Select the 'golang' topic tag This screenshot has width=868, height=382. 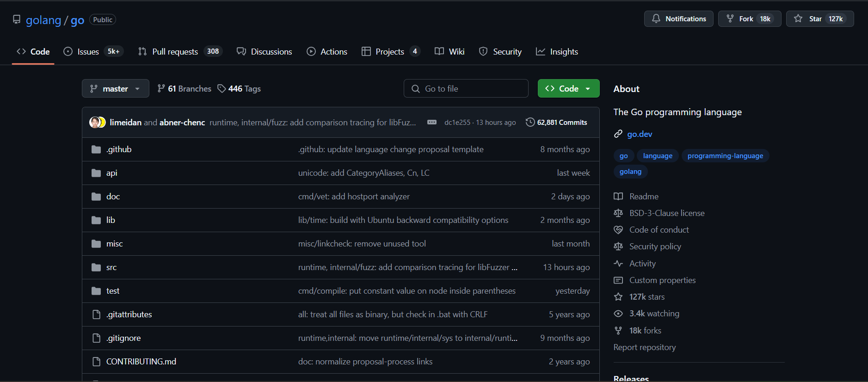pyautogui.click(x=630, y=172)
